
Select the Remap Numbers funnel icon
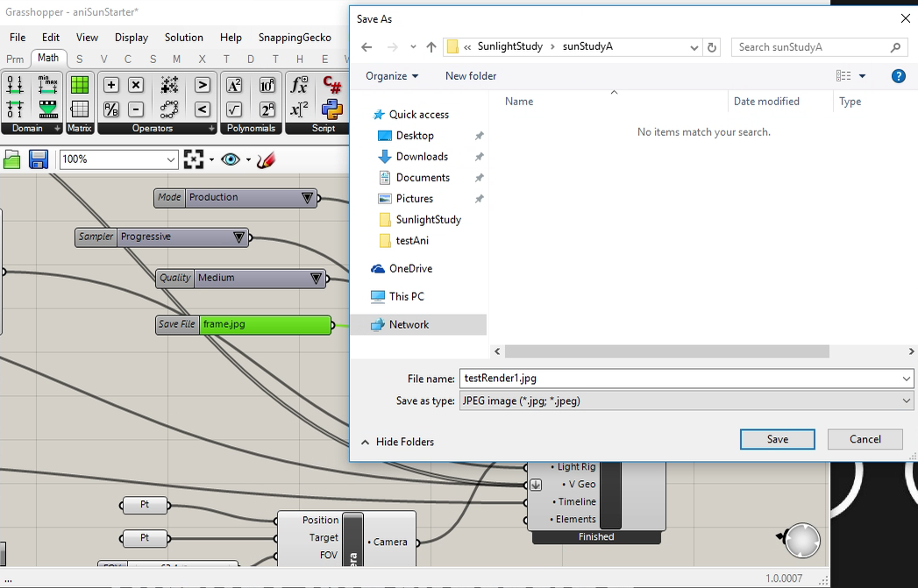[x=48, y=109]
